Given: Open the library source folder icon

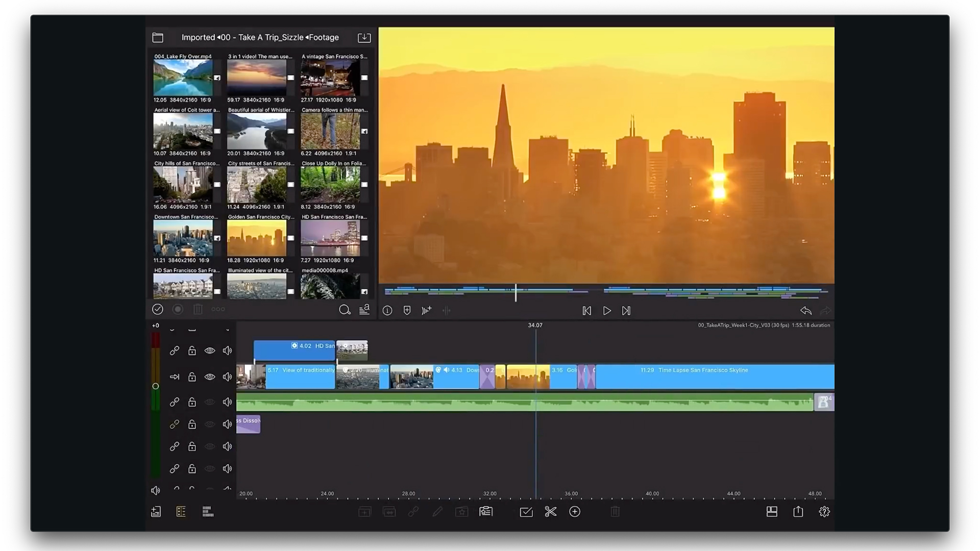Looking at the screenshot, I should click(158, 38).
